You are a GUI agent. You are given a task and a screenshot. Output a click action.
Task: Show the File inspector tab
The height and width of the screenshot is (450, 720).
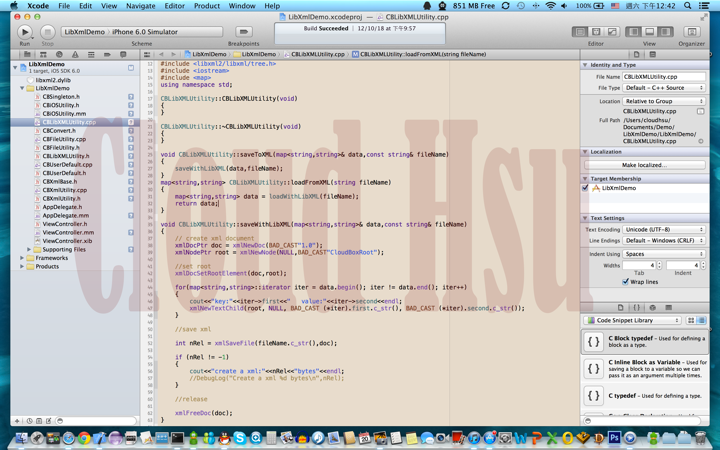[x=636, y=54]
